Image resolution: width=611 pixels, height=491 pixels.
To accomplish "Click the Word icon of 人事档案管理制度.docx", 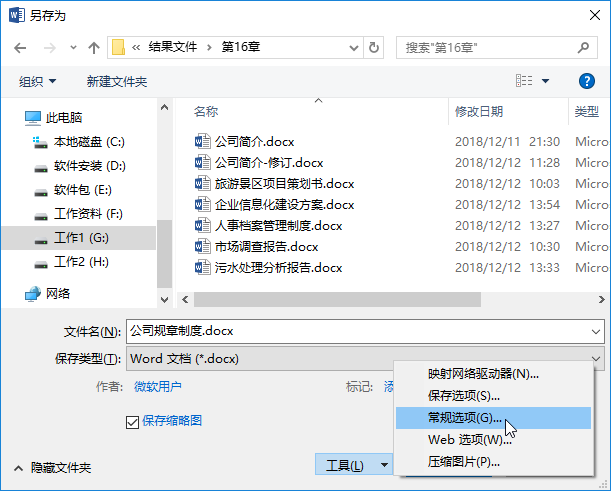I will point(202,225).
